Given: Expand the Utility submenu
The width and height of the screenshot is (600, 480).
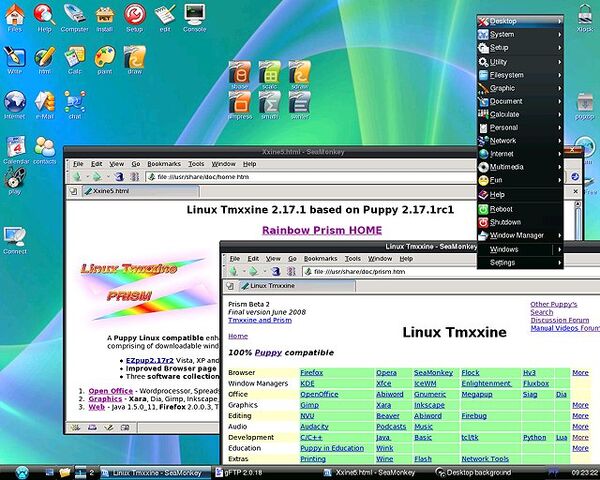Looking at the screenshot, I should (520, 62).
